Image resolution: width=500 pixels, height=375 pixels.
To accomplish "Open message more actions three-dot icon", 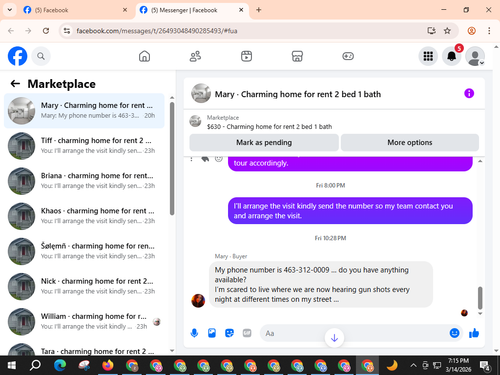I will [x=191, y=159].
